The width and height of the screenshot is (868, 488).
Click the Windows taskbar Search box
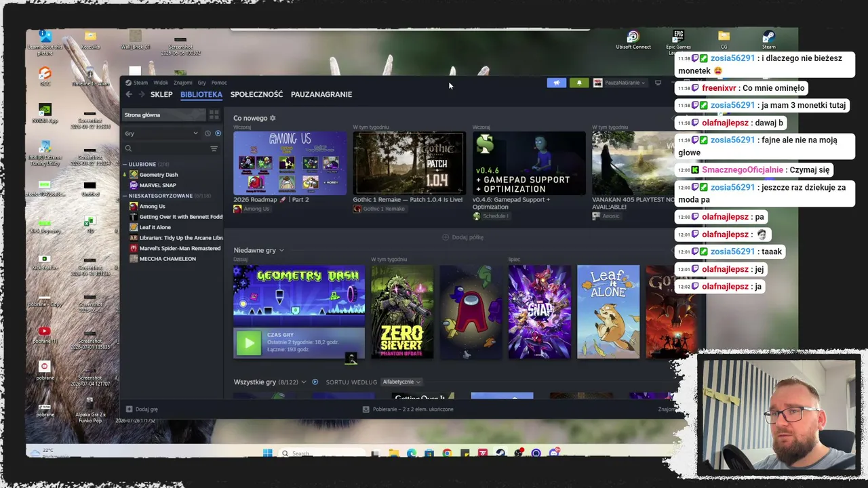(x=322, y=453)
